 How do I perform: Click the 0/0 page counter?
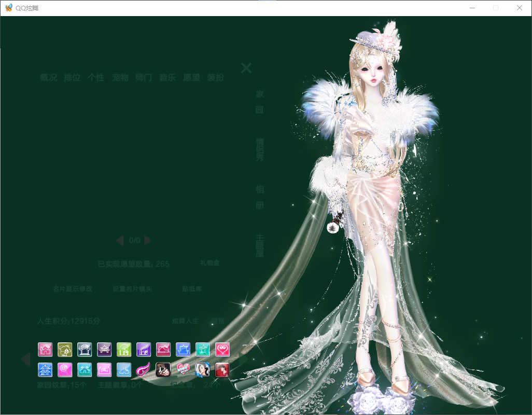[135, 241]
